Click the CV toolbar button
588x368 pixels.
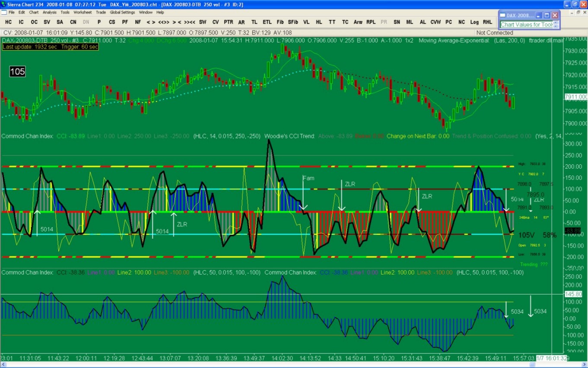pos(216,22)
